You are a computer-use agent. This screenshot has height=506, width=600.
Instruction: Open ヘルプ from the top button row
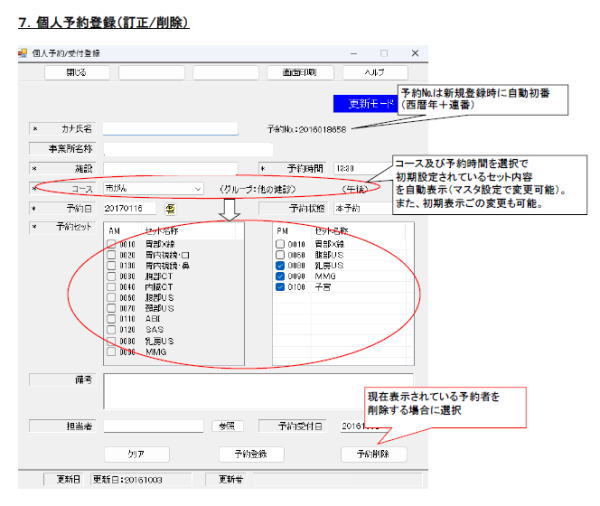point(375,72)
